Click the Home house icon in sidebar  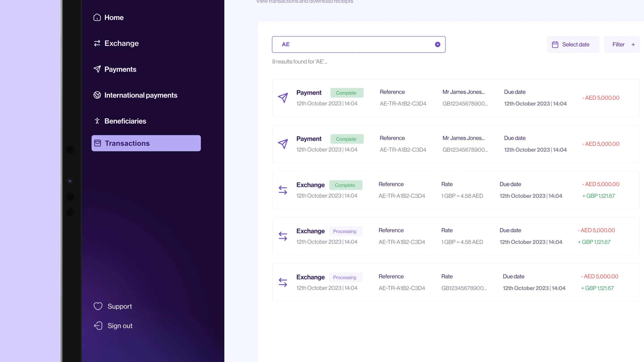(97, 17)
